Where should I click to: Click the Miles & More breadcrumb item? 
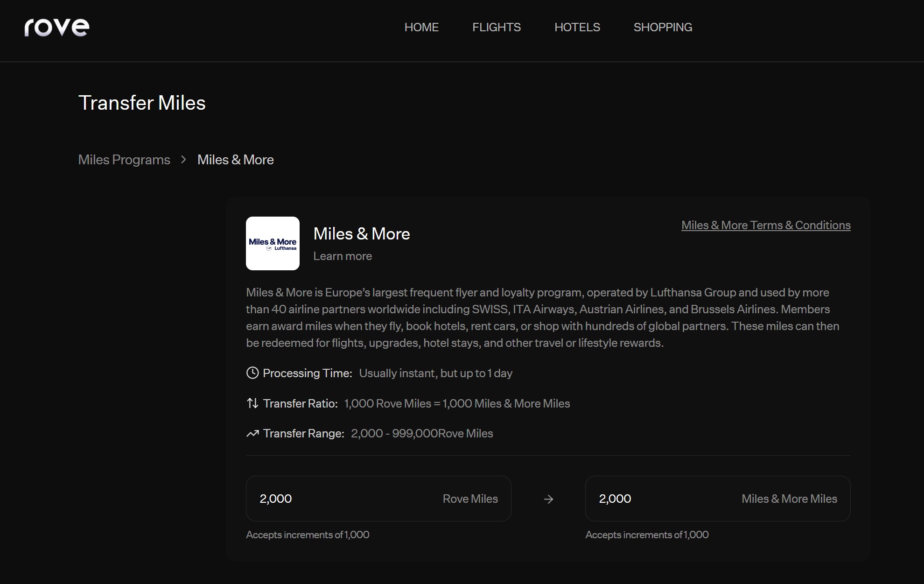pyautogui.click(x=235, y=160)
